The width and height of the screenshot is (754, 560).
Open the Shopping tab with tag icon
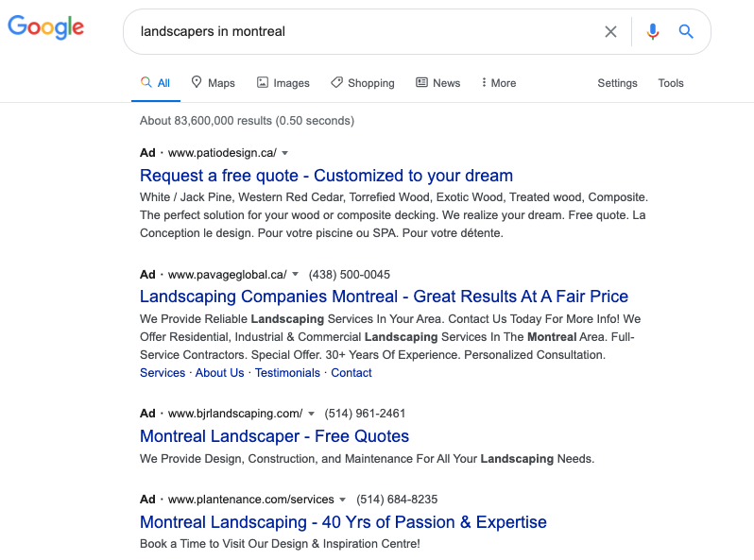[363, 83]
